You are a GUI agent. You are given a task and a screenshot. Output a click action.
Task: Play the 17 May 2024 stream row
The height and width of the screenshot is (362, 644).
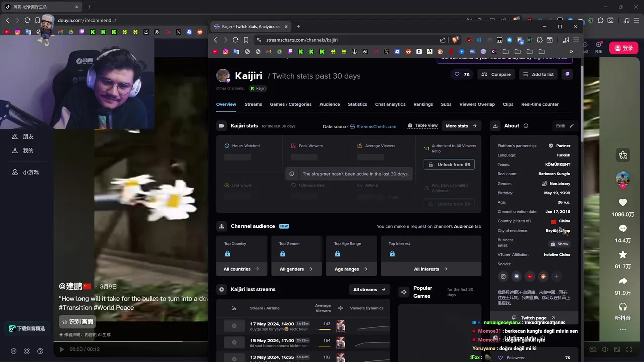click(234, 326)
